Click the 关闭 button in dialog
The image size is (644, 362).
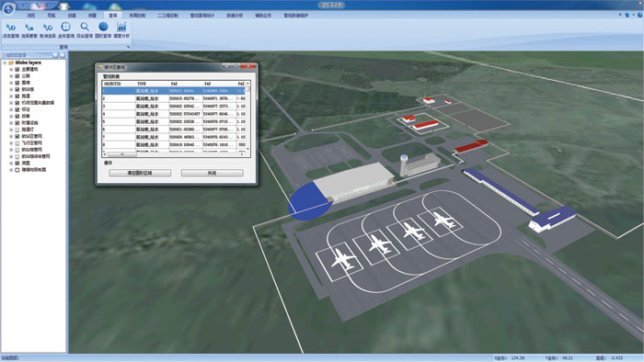coord(212,173)
